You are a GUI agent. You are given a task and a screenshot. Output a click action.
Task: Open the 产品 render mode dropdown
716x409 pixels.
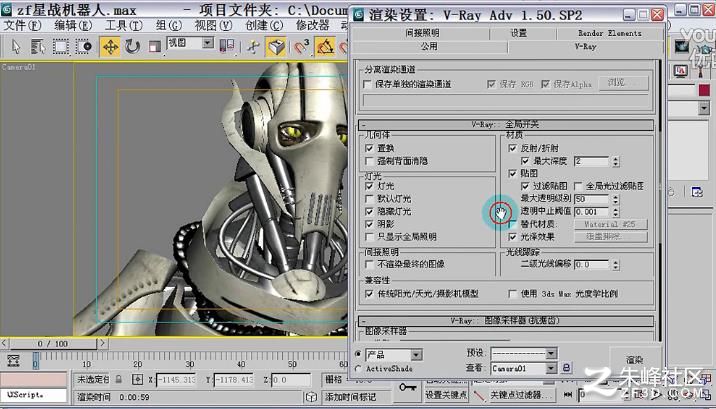tap(416, 355)
